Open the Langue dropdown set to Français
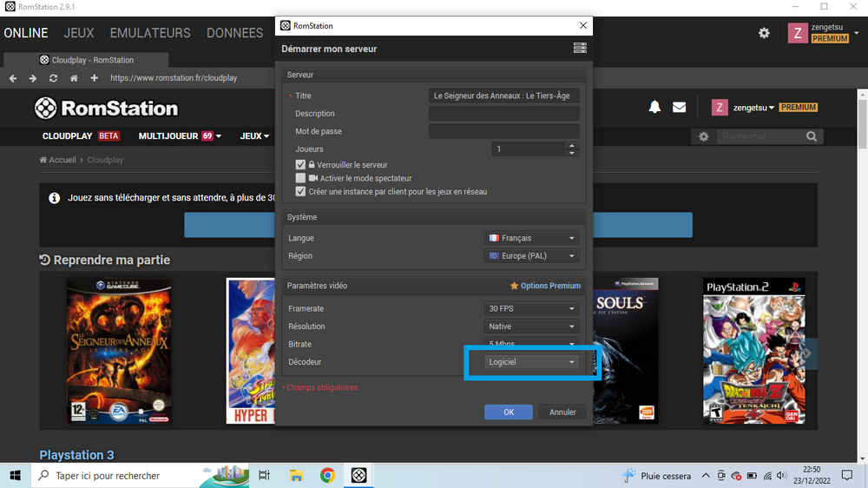 pos(531,238)
